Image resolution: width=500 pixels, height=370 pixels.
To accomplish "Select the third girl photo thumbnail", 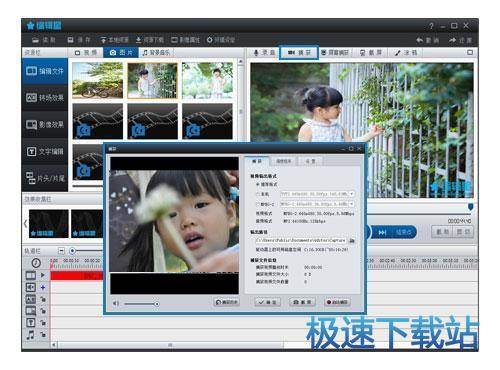I will click(207, 80).
